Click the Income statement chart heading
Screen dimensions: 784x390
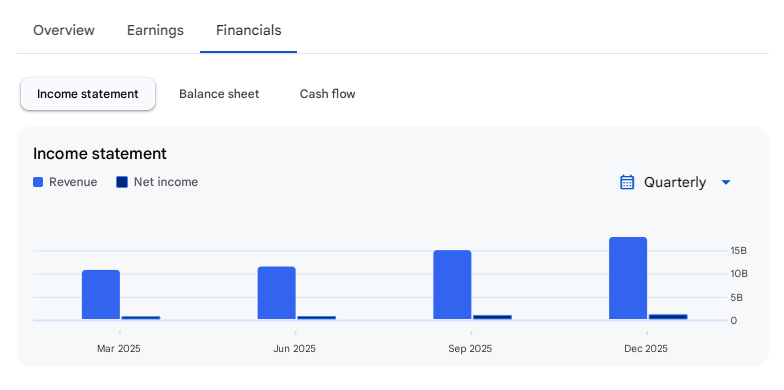click(x=100, y=154)
